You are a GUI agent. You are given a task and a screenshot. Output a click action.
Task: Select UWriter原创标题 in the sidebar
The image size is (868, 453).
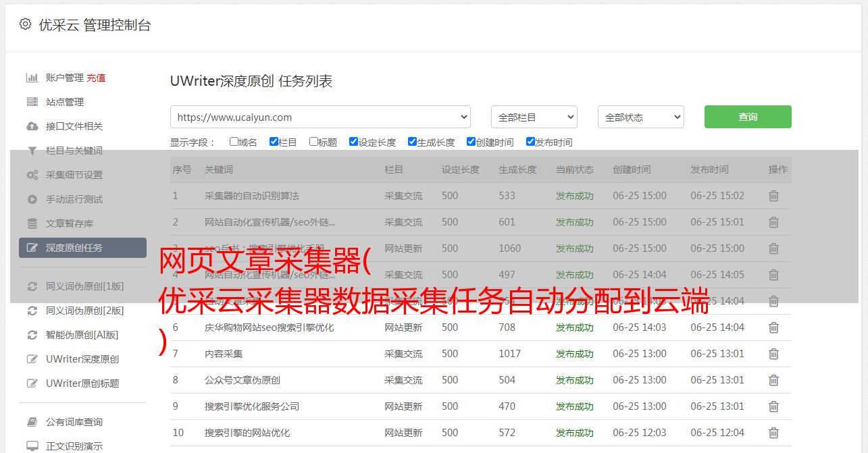[82, 383]
